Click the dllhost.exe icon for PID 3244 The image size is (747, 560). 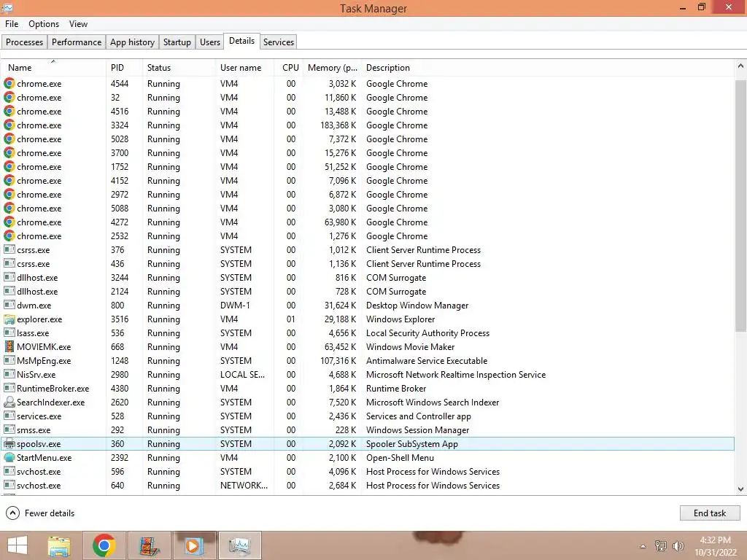click(x=9, y=276)
